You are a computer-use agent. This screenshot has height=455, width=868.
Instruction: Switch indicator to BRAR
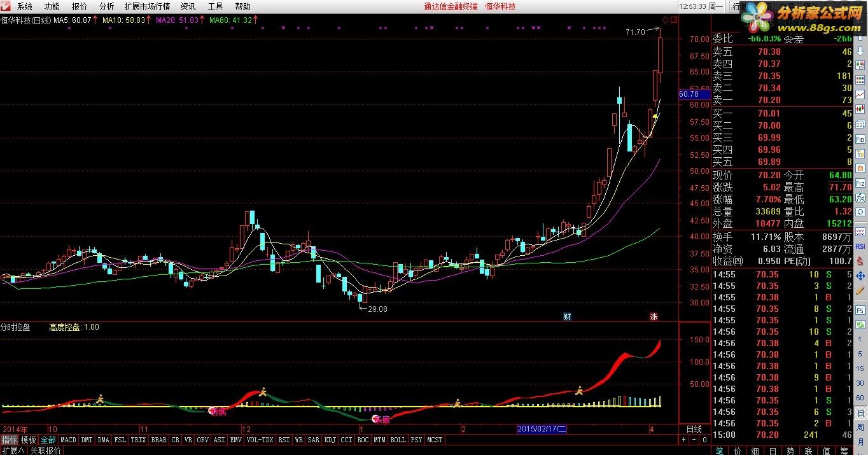point(159,440)
